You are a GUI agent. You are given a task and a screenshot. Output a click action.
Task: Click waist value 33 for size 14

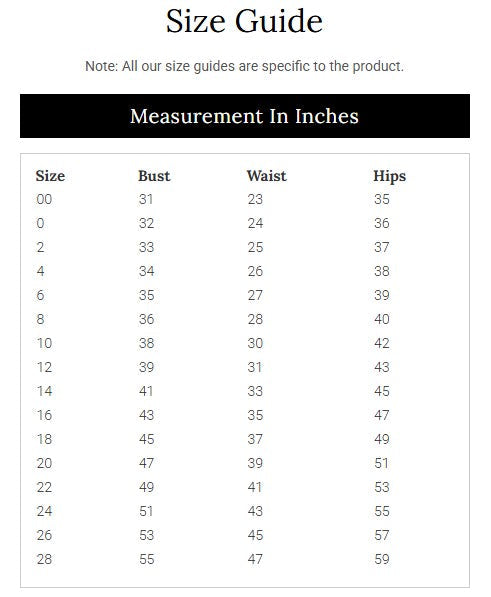click(x=255, y=391)
